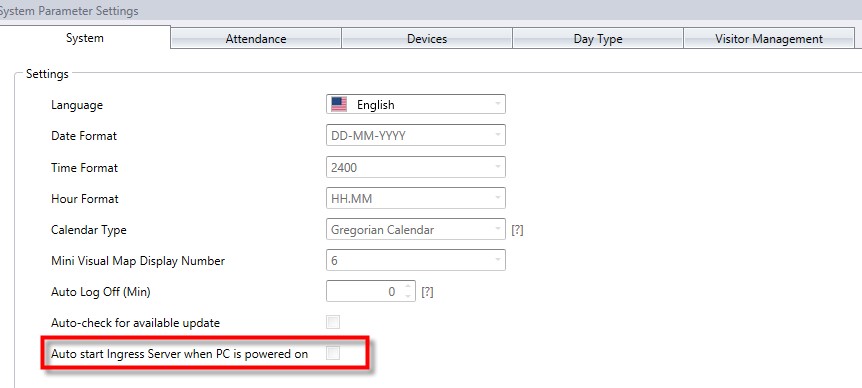Click the Auto start Ingress Server label
Viewport: 862px width, 388px height.
coord(179,354)
